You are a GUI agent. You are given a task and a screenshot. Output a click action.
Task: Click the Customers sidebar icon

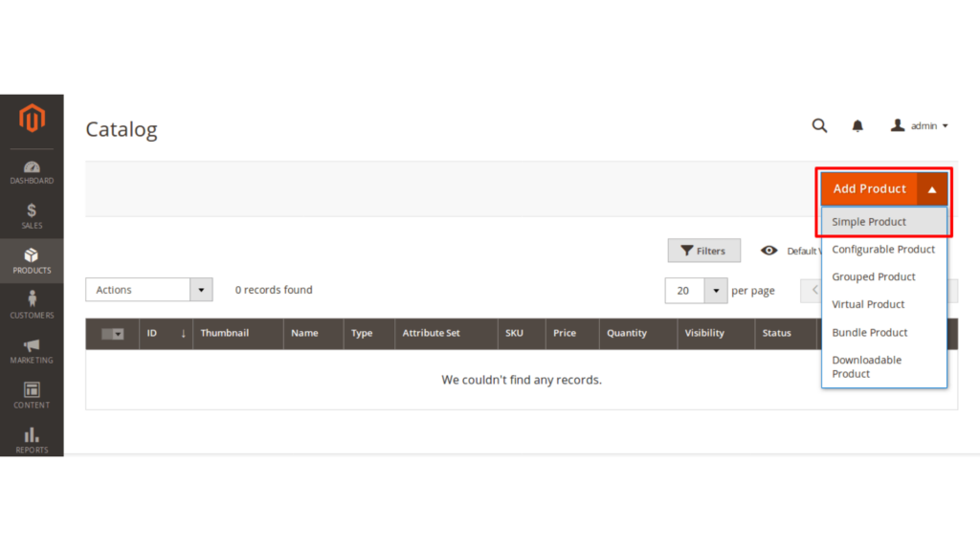coord(32,307)
